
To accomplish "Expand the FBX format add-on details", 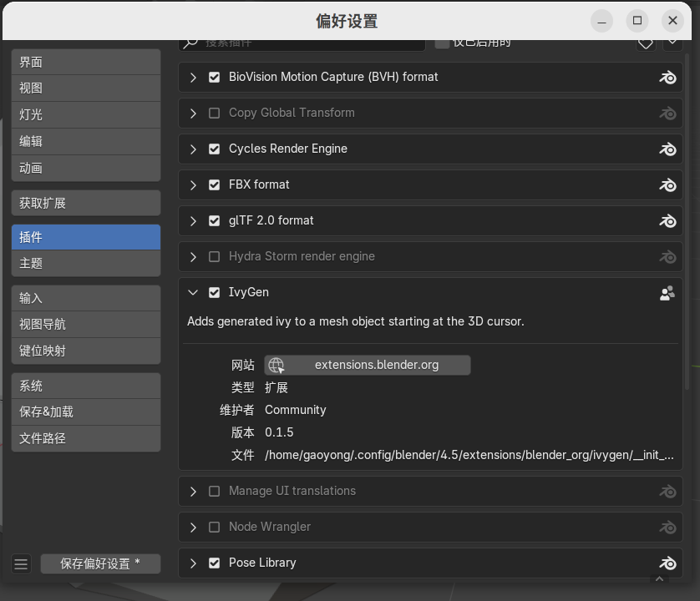I will click(x=193, y=185).
